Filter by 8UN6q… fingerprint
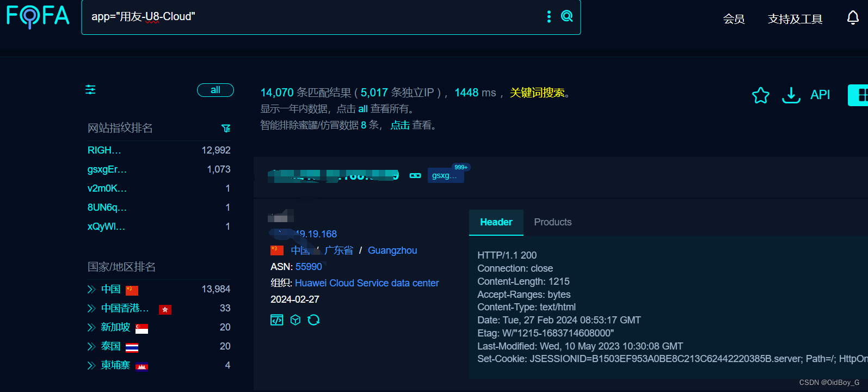The width and height of the screenshot is (868, 392). click(x=107, y=207)
